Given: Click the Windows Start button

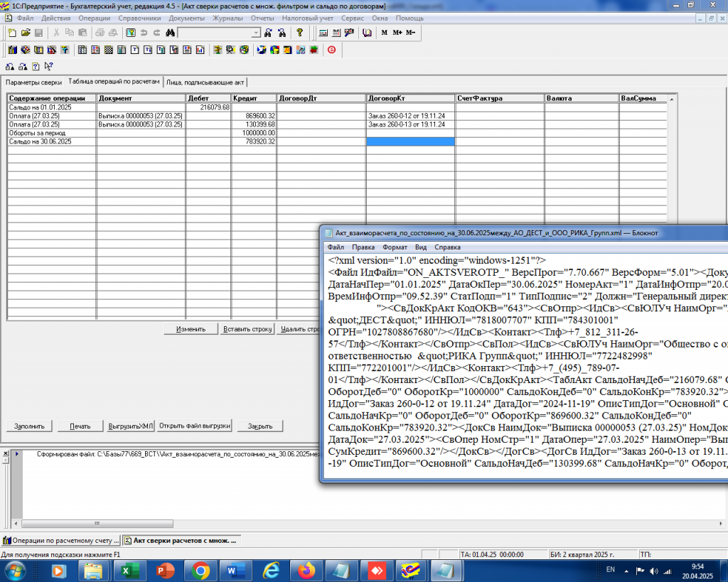Looking at the screenshot, I should [14, 571].
